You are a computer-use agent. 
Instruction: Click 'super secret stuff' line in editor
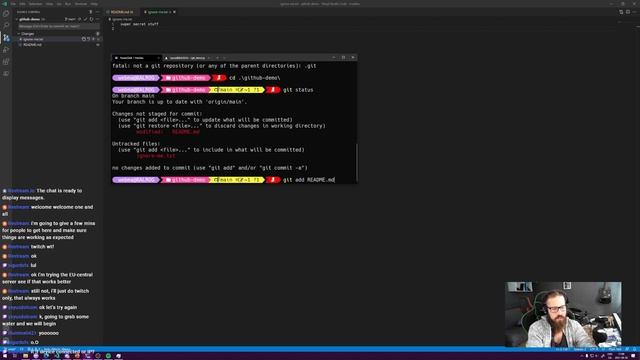tap(139, 24)
